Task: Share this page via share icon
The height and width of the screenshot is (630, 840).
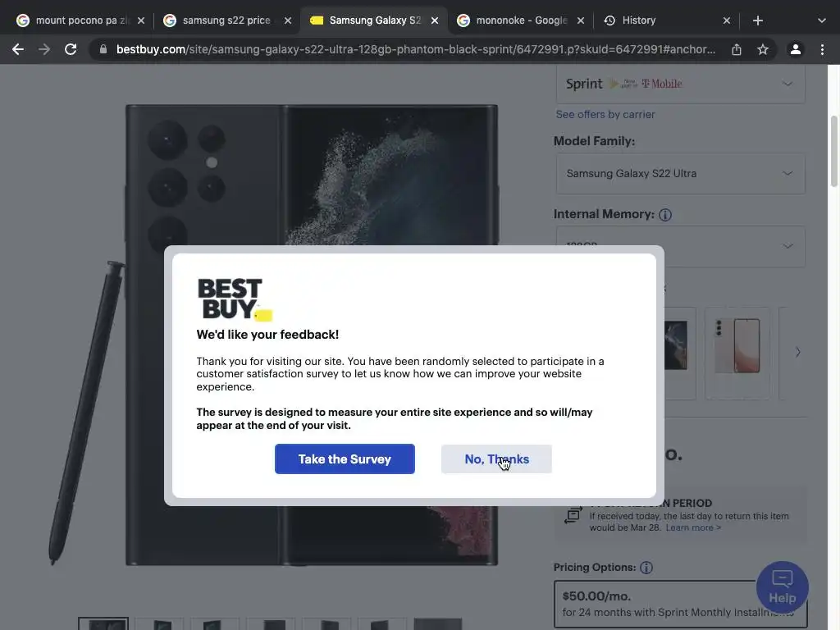Action: click(x=737, y=49)
